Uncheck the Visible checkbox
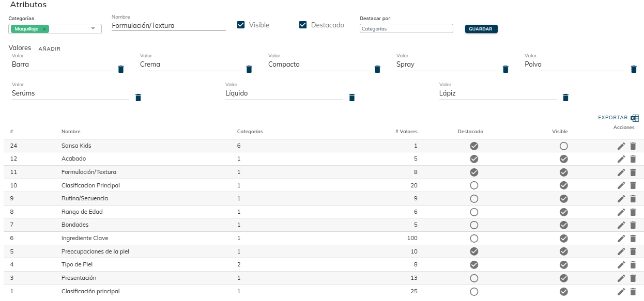Screen dimensions: 644x301 pyautogui.click(x=241, y=25)
